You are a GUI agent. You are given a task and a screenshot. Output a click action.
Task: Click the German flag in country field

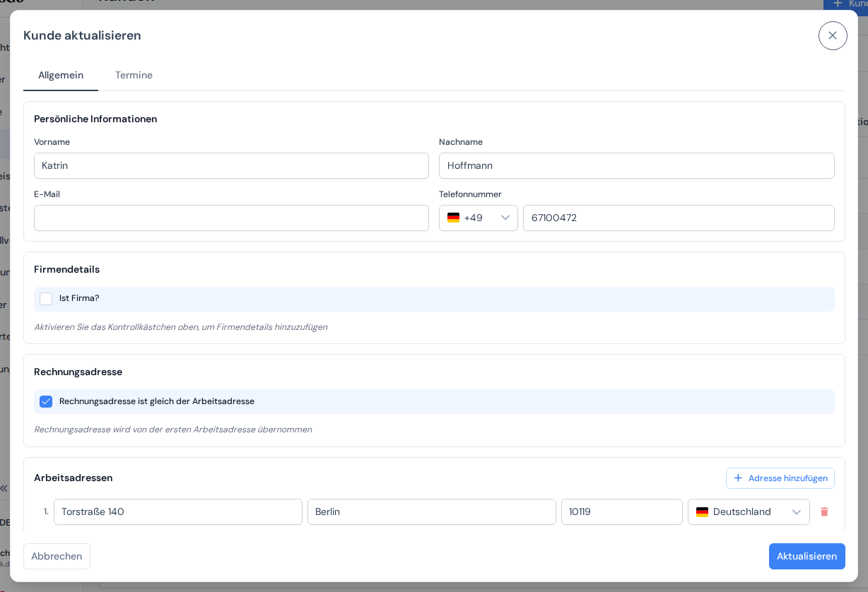(702, 512)
